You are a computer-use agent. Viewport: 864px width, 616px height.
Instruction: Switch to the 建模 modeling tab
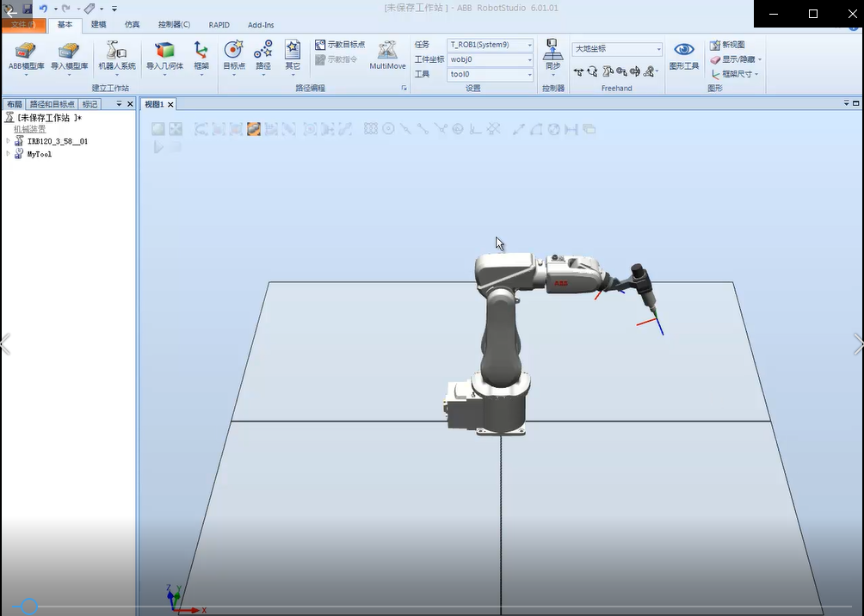pyautogui.click(x=99, y=25)
